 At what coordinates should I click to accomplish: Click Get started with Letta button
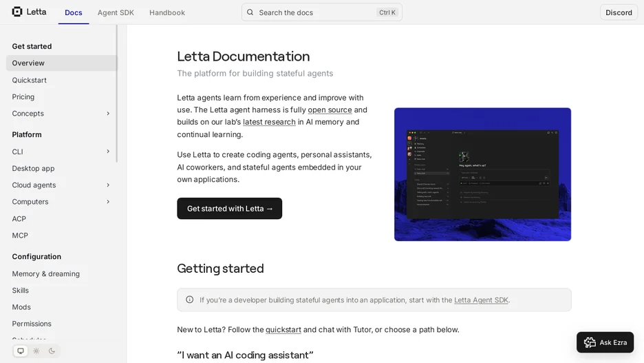tap(230, 209)
